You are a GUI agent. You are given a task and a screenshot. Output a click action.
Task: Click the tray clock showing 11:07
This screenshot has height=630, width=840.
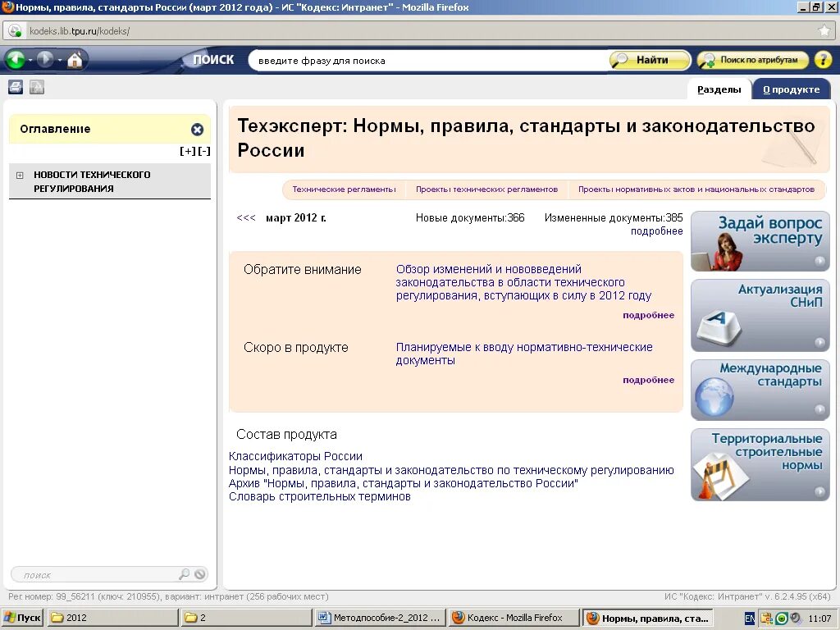coord(819,619)
